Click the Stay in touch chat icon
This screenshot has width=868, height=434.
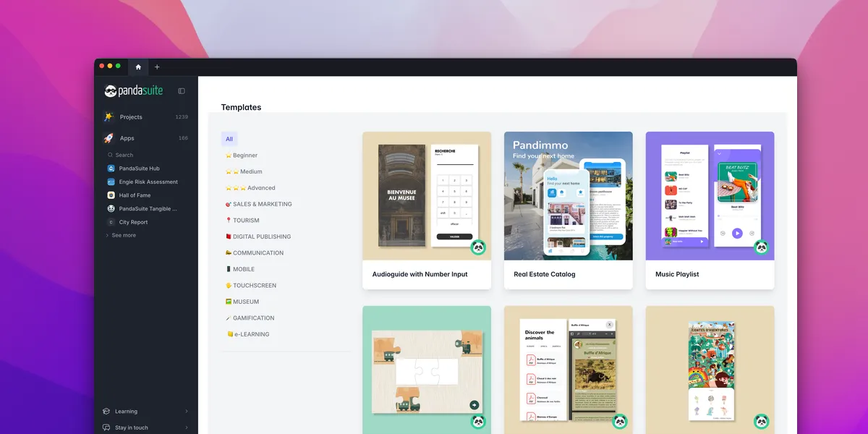point(106,427)
